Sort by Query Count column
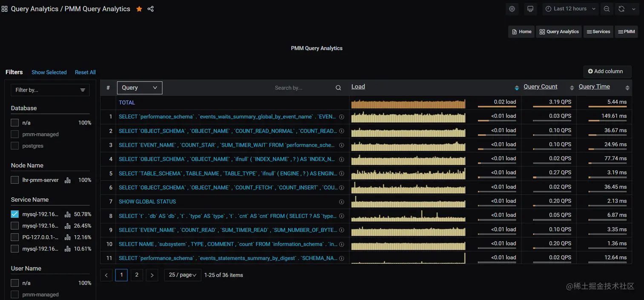The image size is (644, 300). 540,87
